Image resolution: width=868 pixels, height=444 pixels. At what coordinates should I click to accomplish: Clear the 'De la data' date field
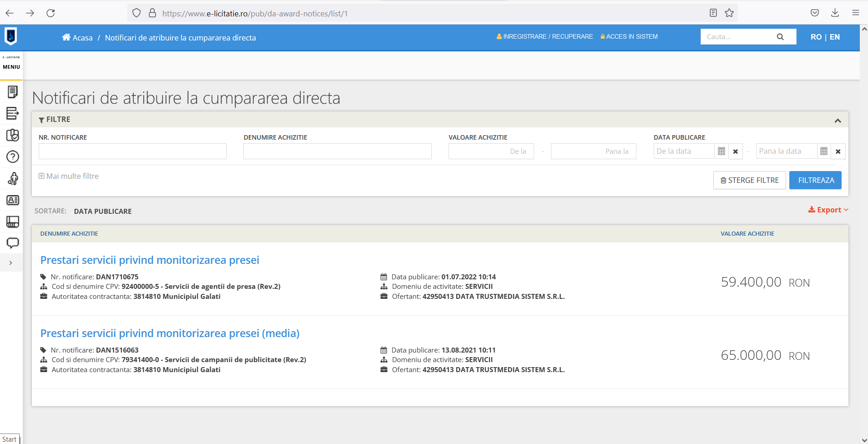click(x=736, y=151)
